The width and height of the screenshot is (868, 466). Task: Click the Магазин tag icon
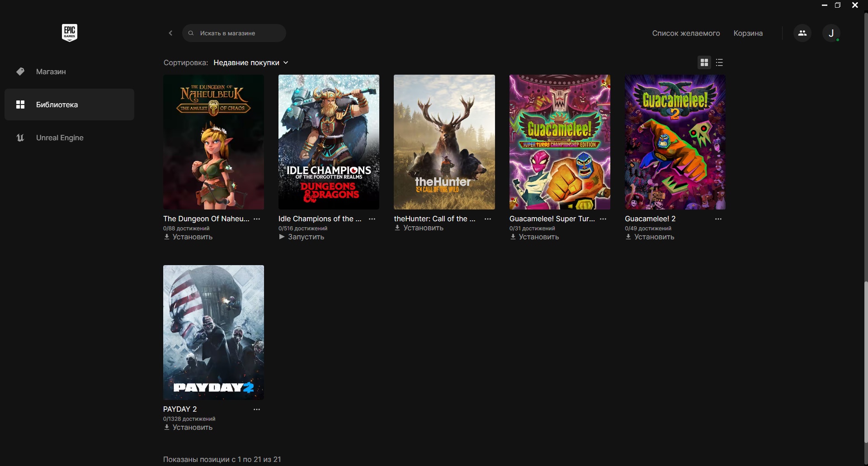click(20, 71)
